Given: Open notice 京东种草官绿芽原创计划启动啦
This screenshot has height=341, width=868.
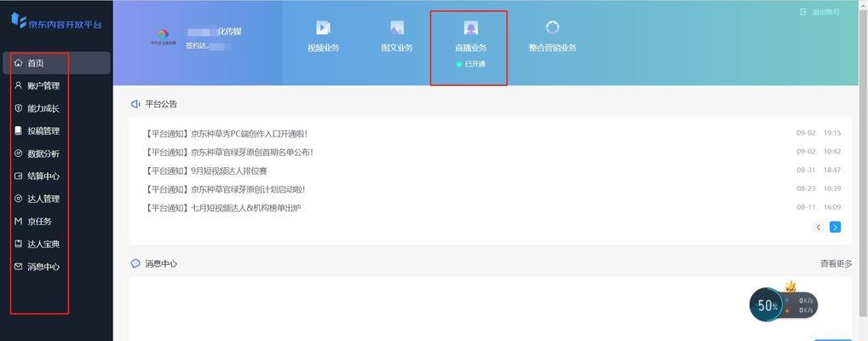Looking at the screenshot, I should coord(225,188).
